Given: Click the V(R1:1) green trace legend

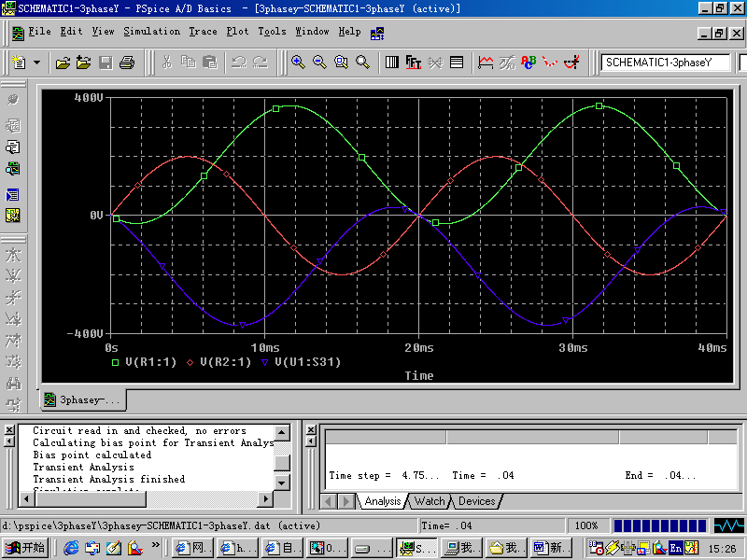Looking at the screenshot, I should [144, 362].
